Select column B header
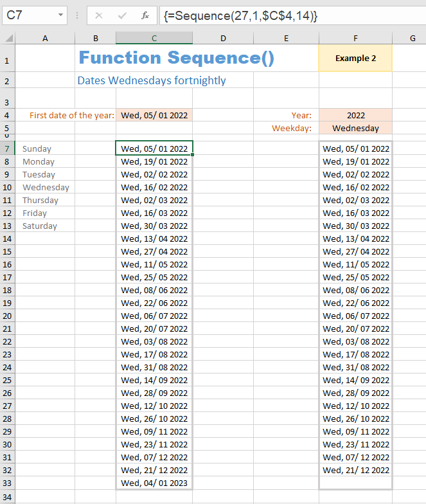 (95, 39)
